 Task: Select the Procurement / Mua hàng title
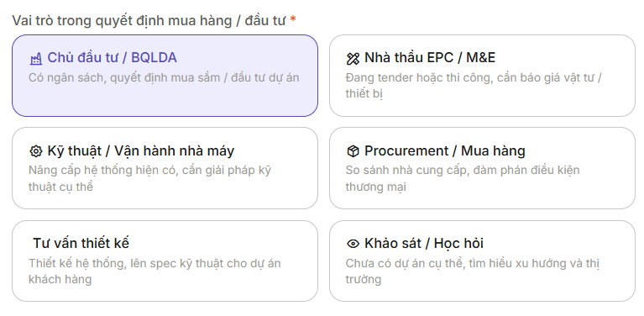[445, 150]
